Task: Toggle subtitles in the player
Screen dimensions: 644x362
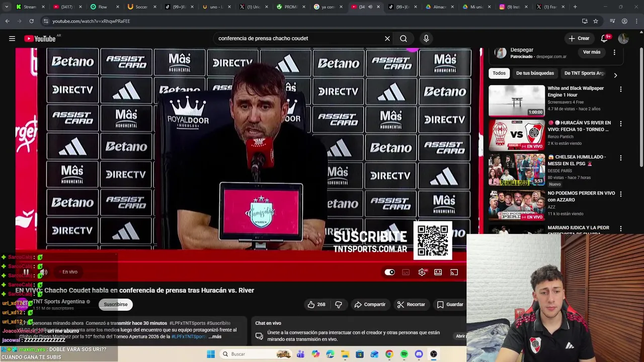Action: 406,272
